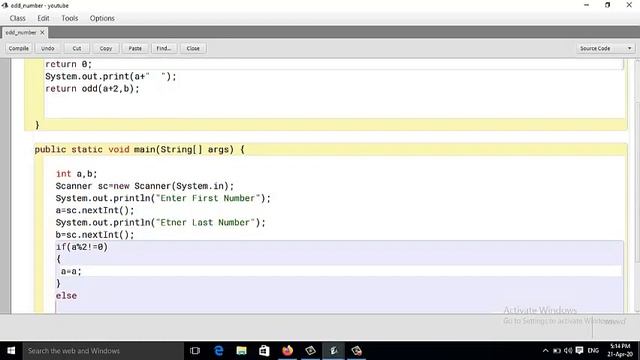Click the battery tray icon
This screenshot has width=640, height=360.
coord(557,351)
